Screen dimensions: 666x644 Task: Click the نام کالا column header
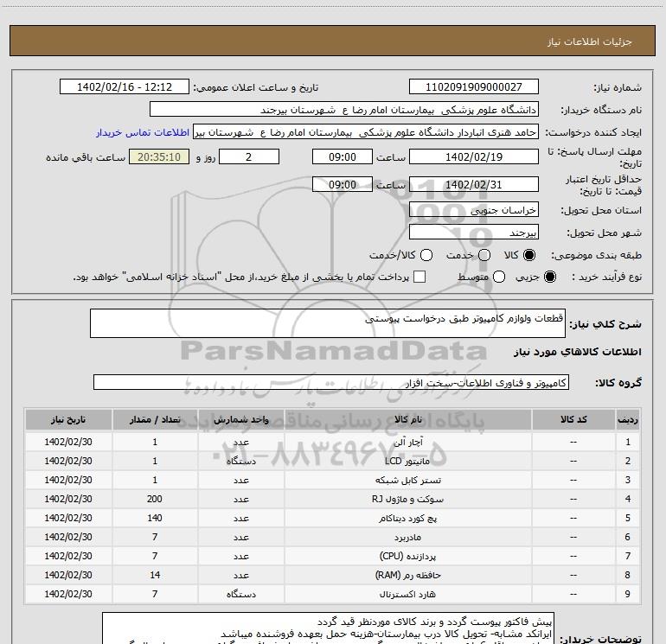pyautogui.click(x=407, y=420)
